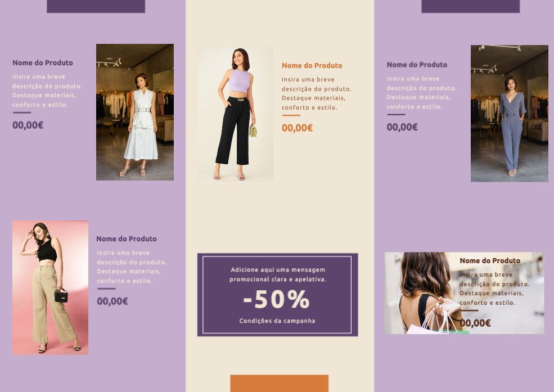Select the price beside beige trousers photo
The image size is (554, 392).
tap(112, 301)
